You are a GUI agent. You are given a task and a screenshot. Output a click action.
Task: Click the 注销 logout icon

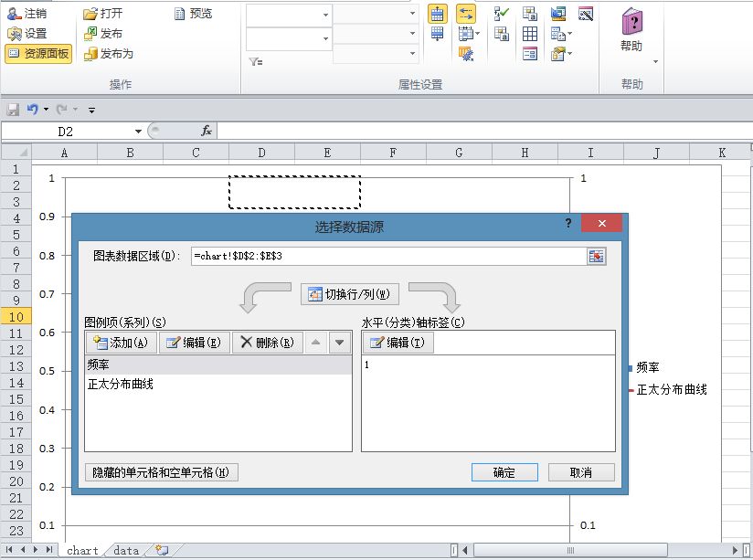tap(14, 14)
